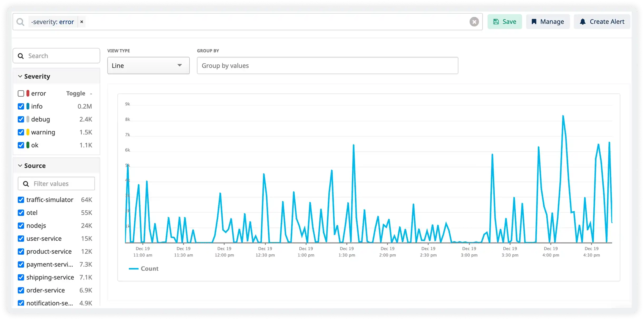
Task: Click the clear icon to reset the search query
Action: click(x=474, y=22)
